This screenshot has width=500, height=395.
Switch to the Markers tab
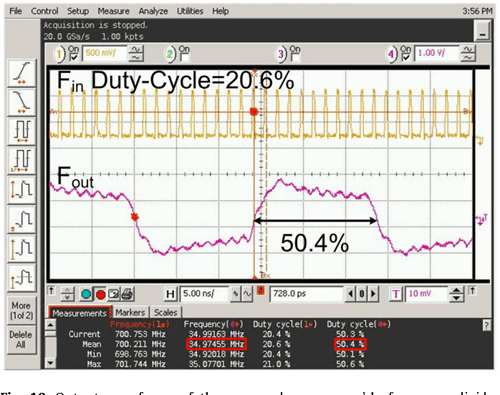pos(130,313)
